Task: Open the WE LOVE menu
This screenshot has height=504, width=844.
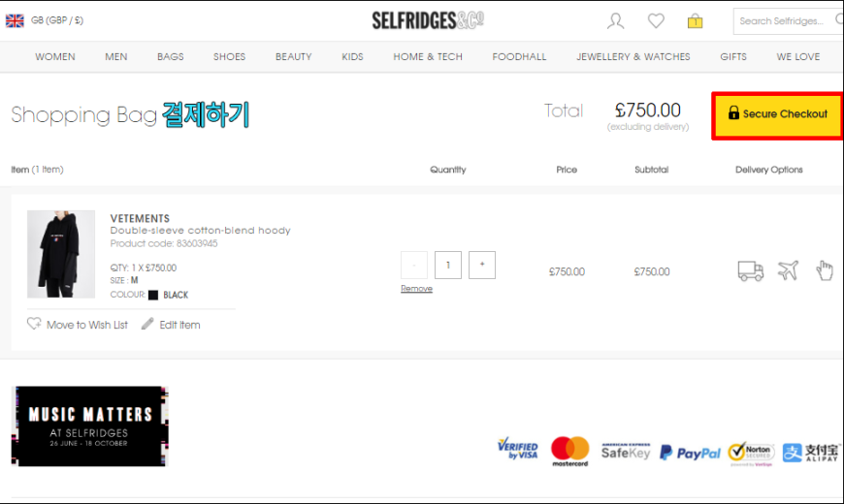Action: click(798, 56)
